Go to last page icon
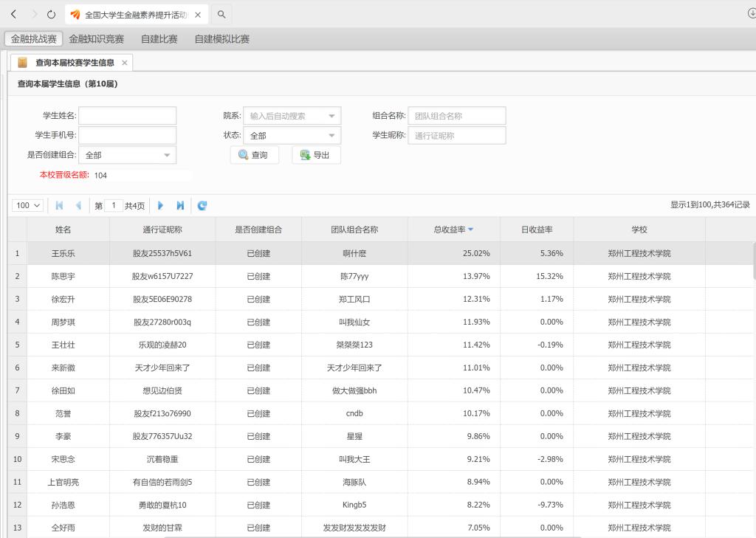This screenshot has width=756, height=538. pos(180,205)
